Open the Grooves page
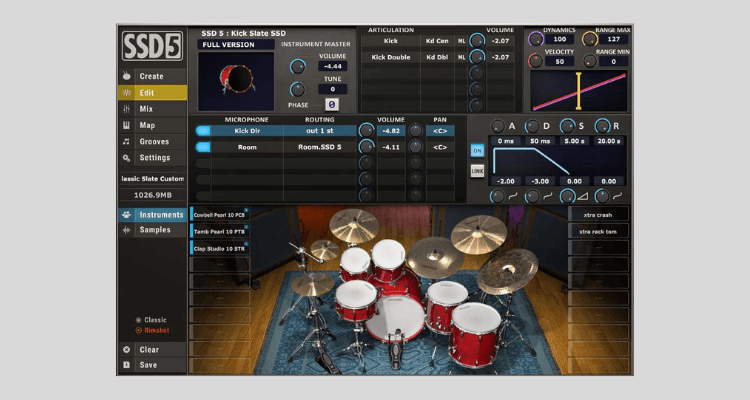This screenshot has width=750, height=400. pyautogui.click(x=153, y=142)
